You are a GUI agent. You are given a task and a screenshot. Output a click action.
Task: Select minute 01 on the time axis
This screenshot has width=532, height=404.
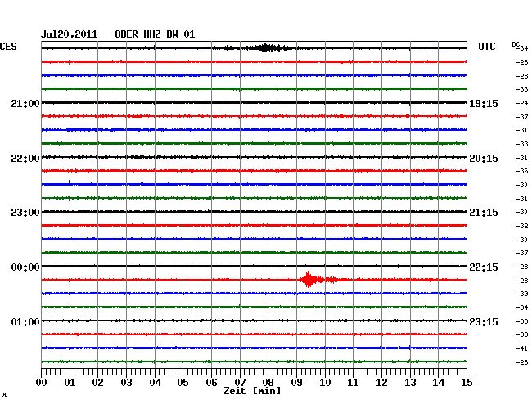coord(70,383)
